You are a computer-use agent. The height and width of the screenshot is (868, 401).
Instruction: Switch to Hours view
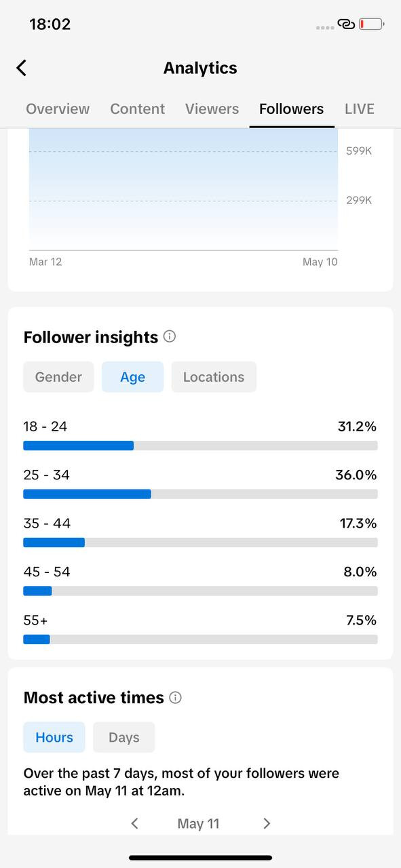pos(54,737)
